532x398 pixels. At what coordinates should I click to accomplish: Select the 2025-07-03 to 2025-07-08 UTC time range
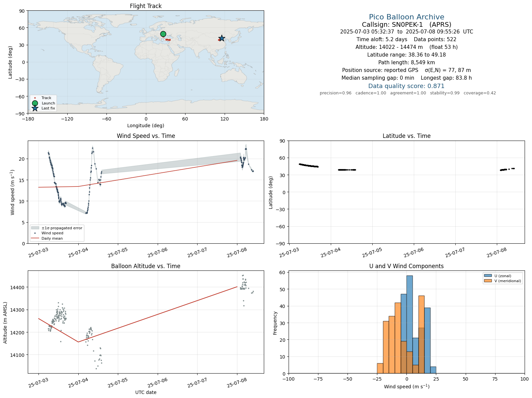coord(406,32)
